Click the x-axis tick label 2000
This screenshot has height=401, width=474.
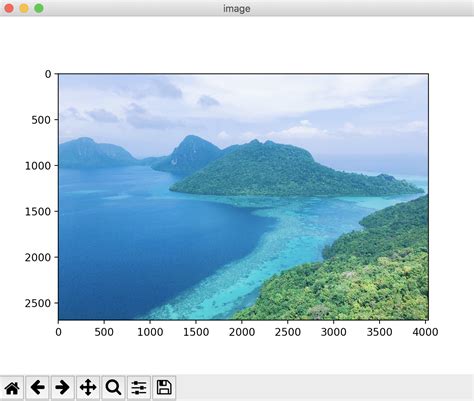pos(242,332)
